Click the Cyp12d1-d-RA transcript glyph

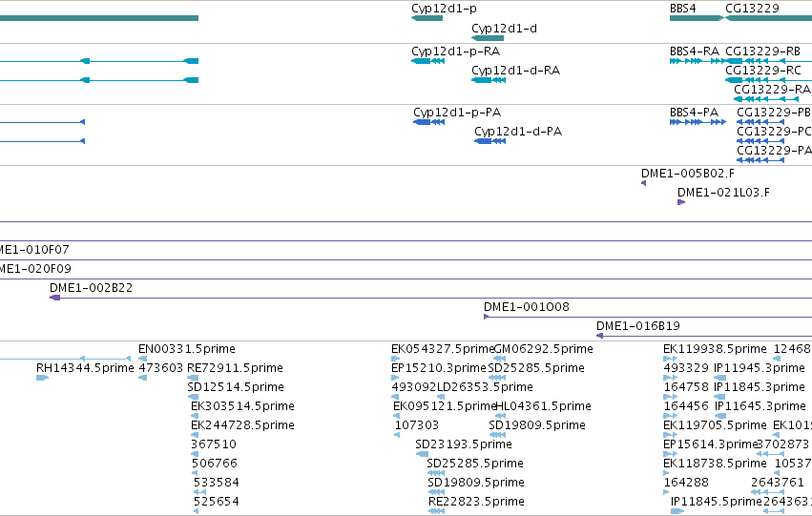[x=489, y=80]
